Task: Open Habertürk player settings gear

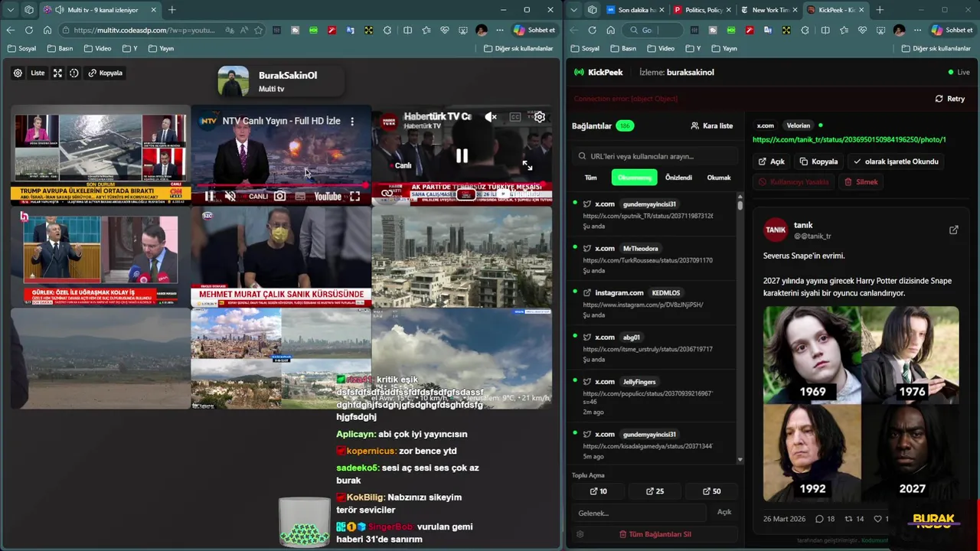Action: [x=540, y=117]
